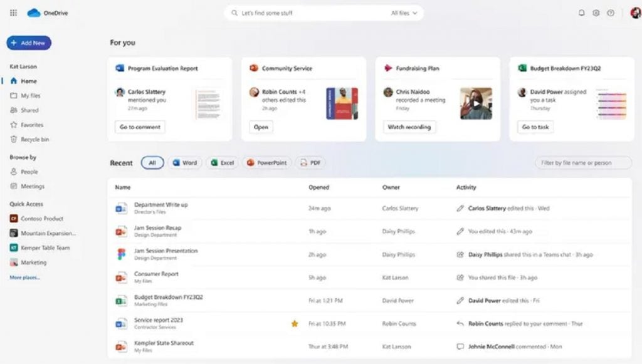Click the Add New button

(x=29, y=43)
